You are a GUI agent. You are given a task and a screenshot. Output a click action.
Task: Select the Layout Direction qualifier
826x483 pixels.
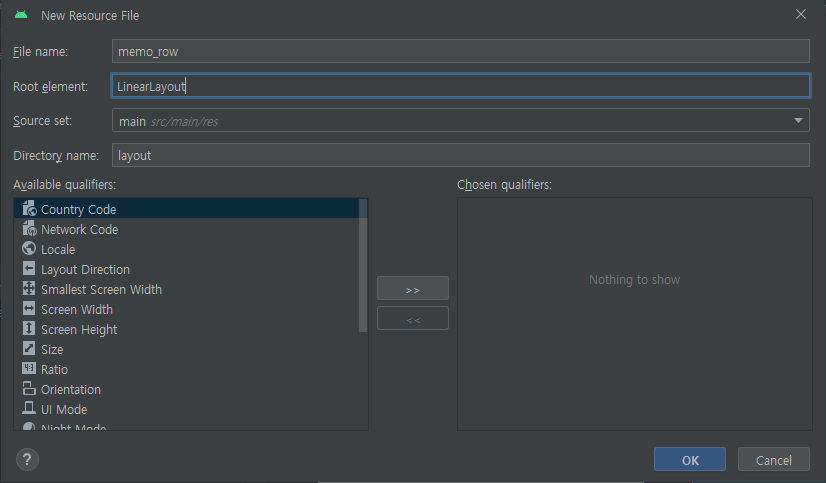point(186,269)
